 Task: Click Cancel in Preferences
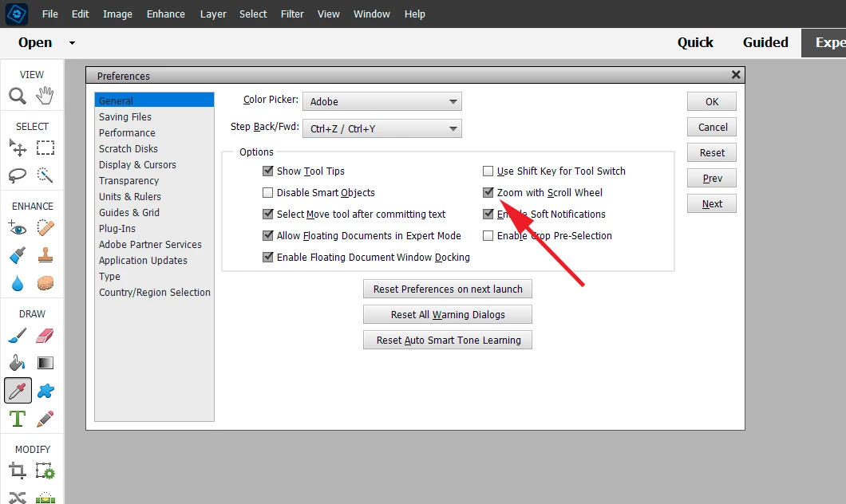point(712,128)
